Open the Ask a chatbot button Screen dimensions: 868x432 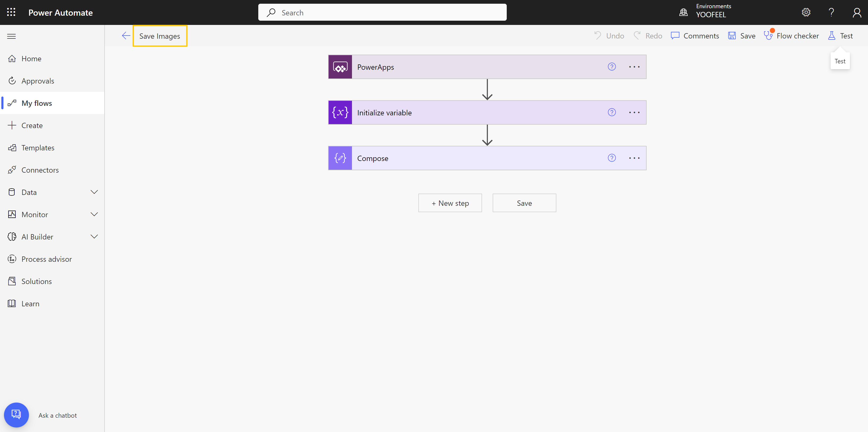[16, 415]
